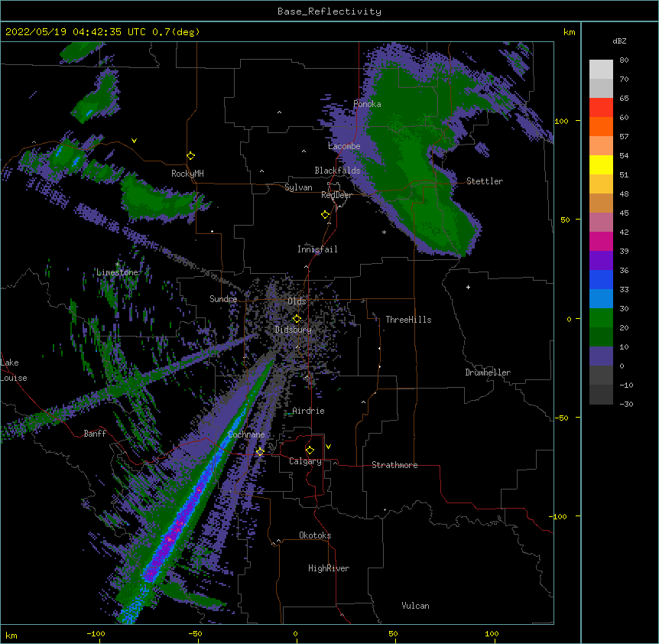Click the Ponoka city label
Viewport: 659px width, 644px height.
coord(367,104)
